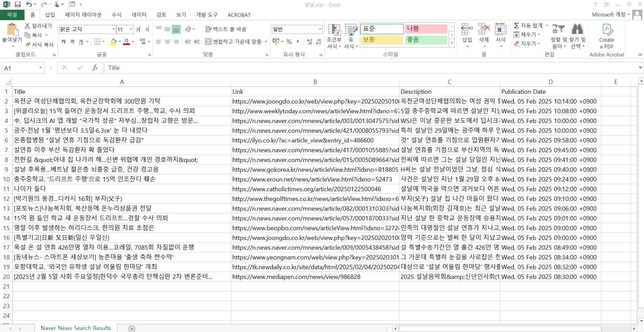Click the add new sheet plus icon
Viewport: 644px width, 332px height.
tap(132, 328)
